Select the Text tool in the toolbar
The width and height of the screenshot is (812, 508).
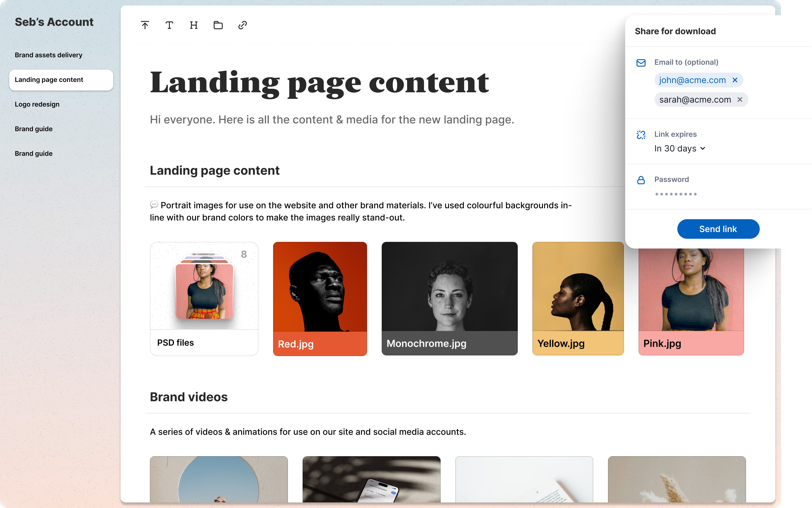[169, 25]
